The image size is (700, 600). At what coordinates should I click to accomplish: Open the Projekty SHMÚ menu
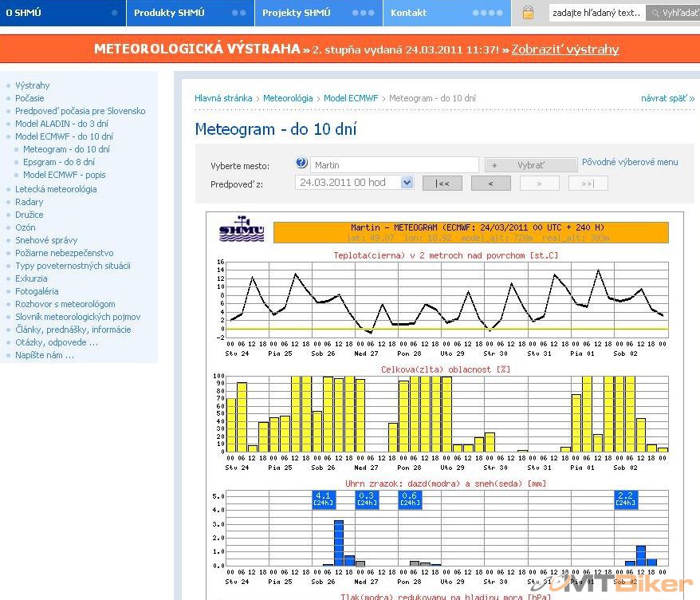296,13
